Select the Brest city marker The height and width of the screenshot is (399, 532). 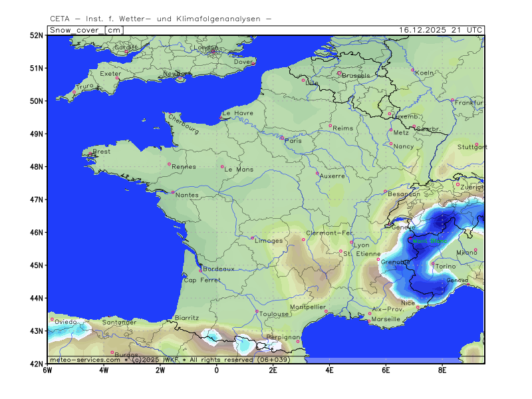[90, 154]
